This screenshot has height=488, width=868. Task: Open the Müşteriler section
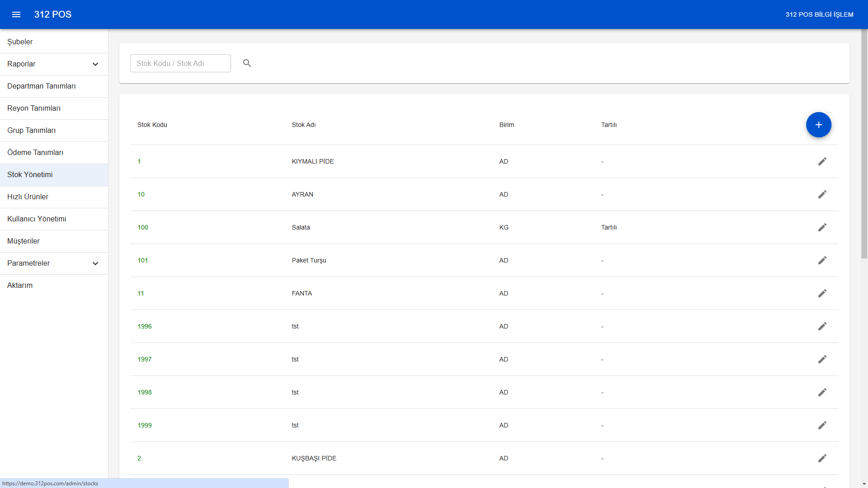[24, 241]
